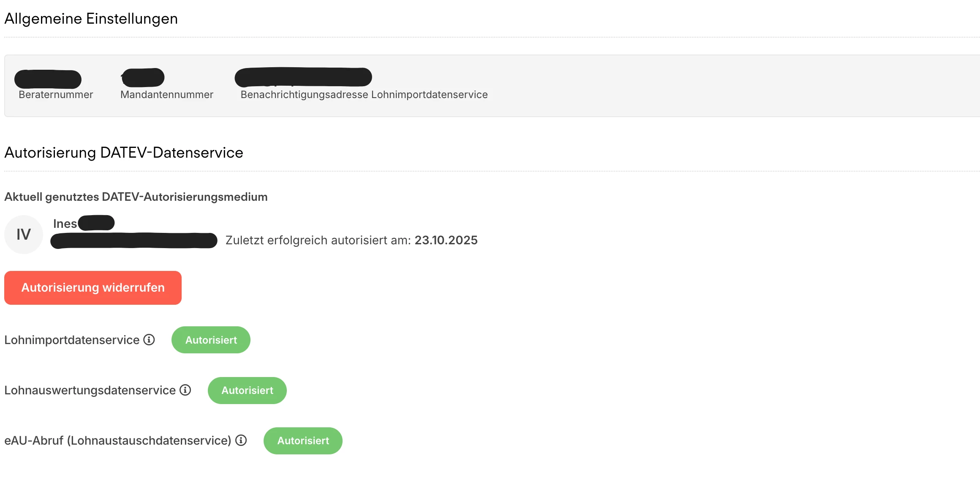This screenshot has height=481, width=980.
Task: Click the Allgemeine Einstellungen heading
Action: [x=91, y=19]
